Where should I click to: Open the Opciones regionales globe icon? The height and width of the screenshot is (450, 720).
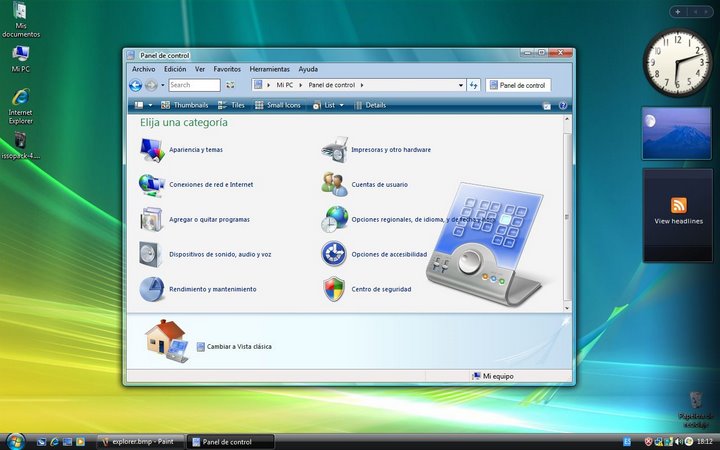point(335,219)
